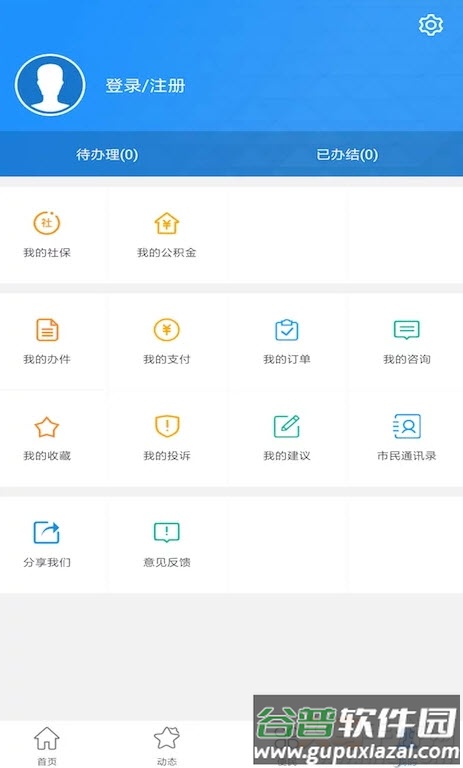Tap 意见反馈 feedback icon

pos(167,532)
